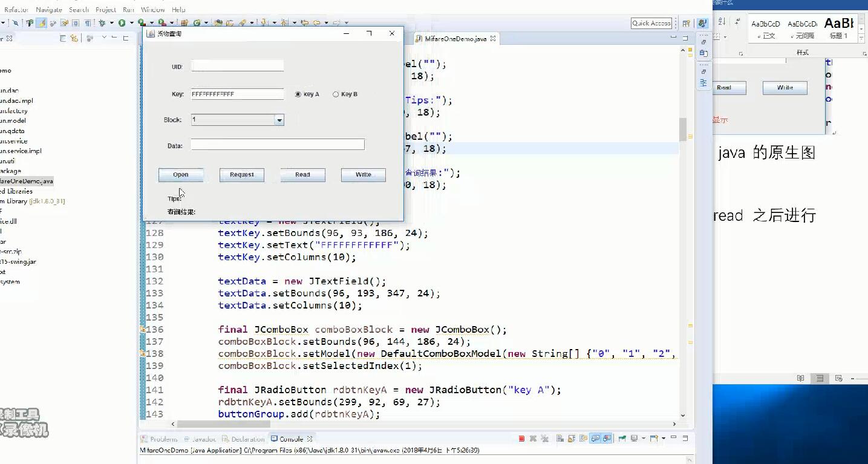
Task: Click the Read button in the dialog
Action: coord(302,175)
